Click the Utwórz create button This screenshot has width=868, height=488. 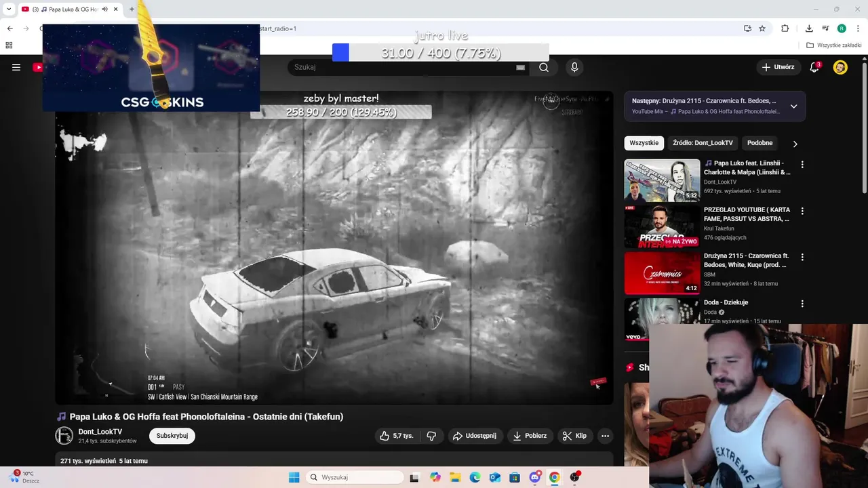click(x=777, y=67)
